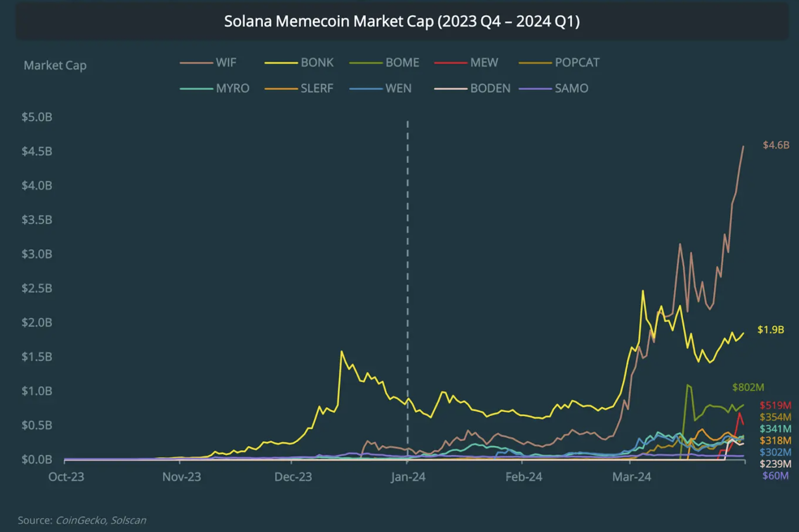Screen dimensions: 799x532
Task: Select the POPCAT legend label
Action: pyautogui.click(x=577, y=63)
